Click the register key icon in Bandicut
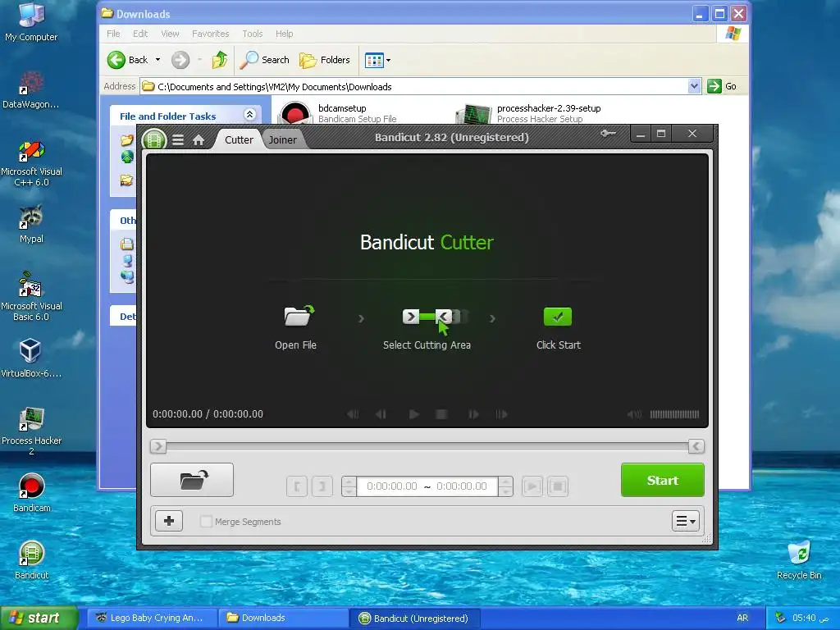This screenshot has width=840, height=630. click(x=608, y=134)
